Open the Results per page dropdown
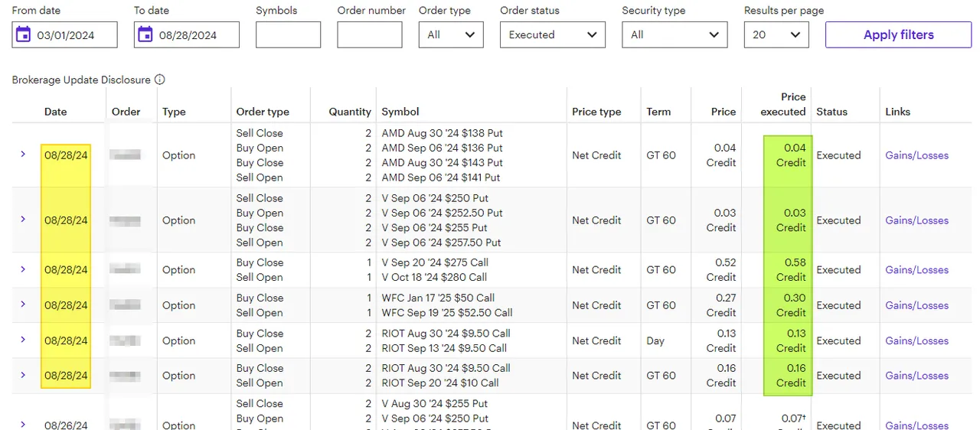This screenshot has height=430, width=980. tap(776, 34)
